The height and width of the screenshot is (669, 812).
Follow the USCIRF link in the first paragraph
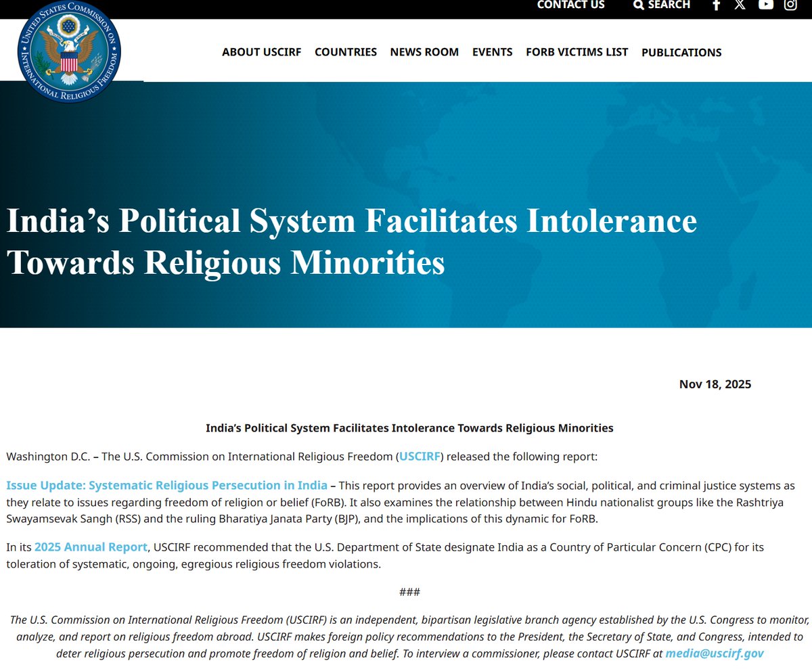coord(420,456)
